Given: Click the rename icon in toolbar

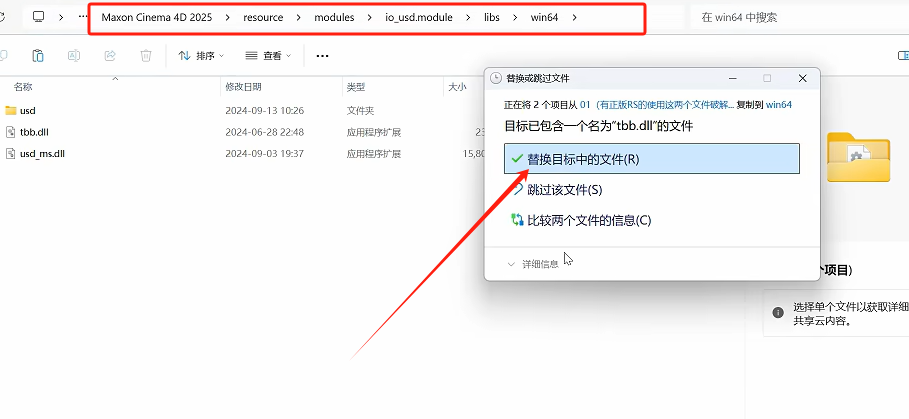Looking at the screenshot, I should pos(73,56).
